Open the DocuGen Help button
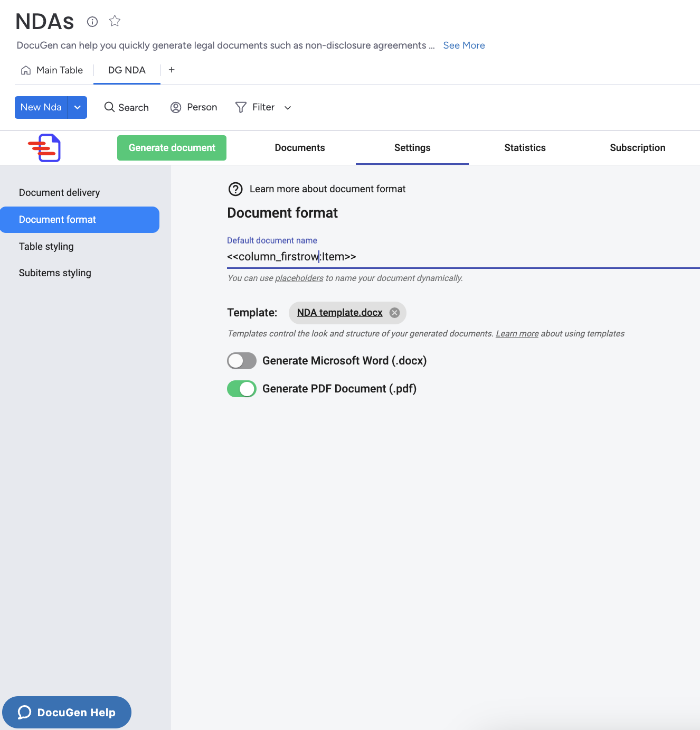The width and height of the screenshot is (700, 730). [x=67, y=713]
